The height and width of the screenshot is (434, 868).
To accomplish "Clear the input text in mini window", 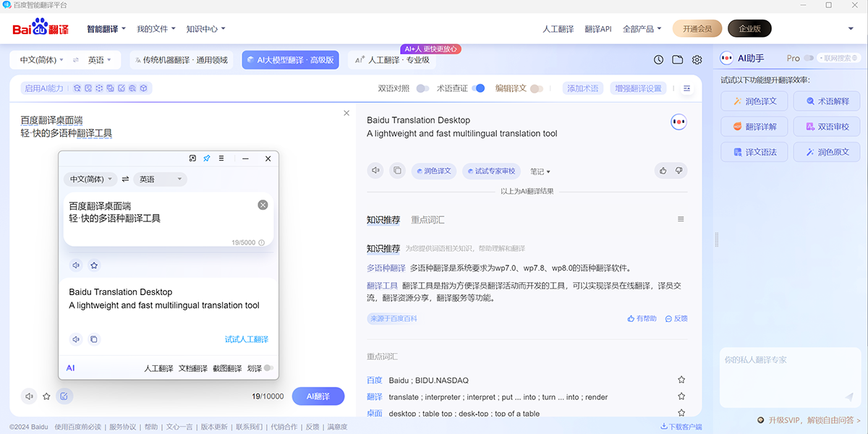I will coord(263,205).
